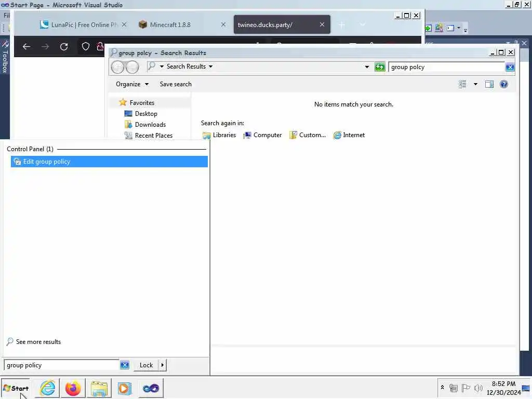This screenshot has height=399, width=532.
Task: Open a new browser tab
Action: [342, 25]
